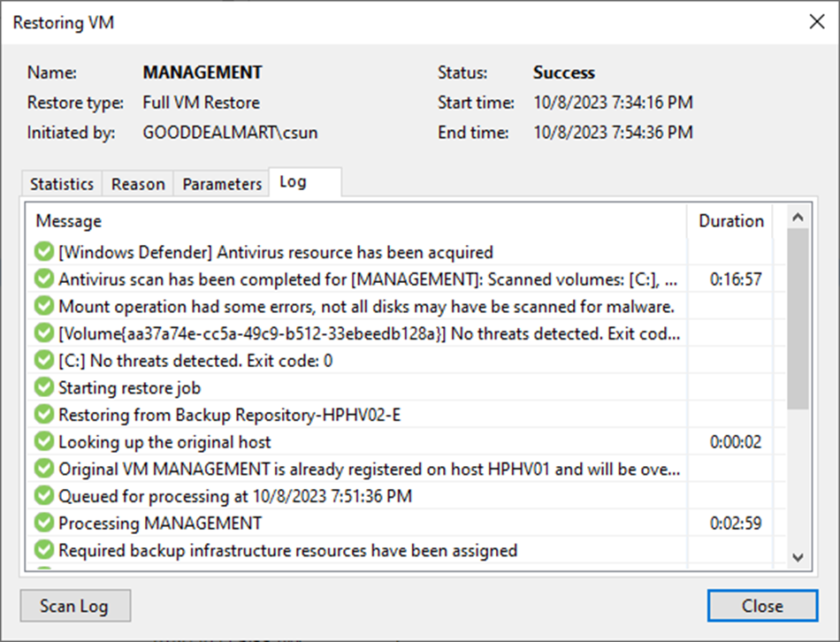Click success icon for Queued for processing

[44, 496]
